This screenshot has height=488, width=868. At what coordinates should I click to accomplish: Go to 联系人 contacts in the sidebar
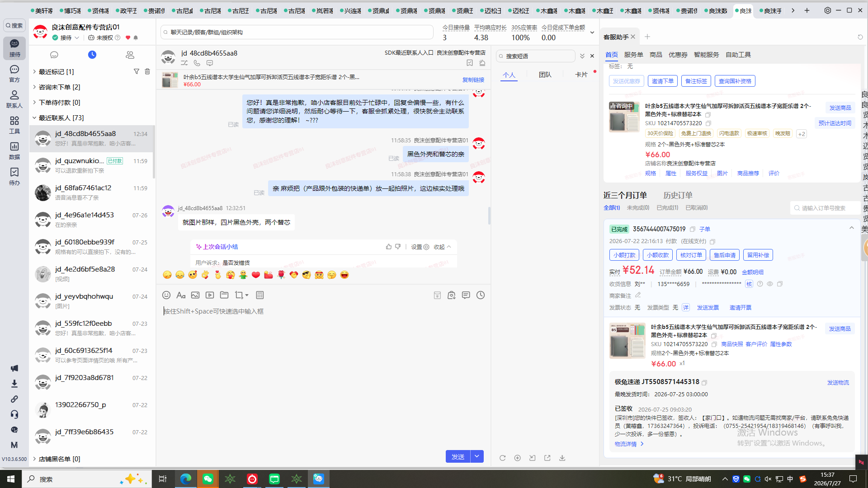pyautogui.click(x=14, y=99)
